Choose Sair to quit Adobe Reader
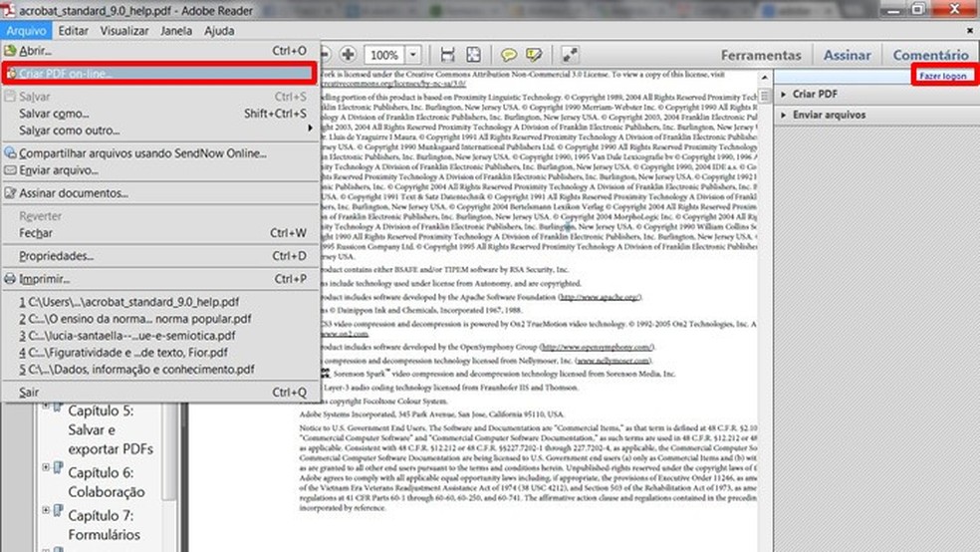 [x=160, y=392]
